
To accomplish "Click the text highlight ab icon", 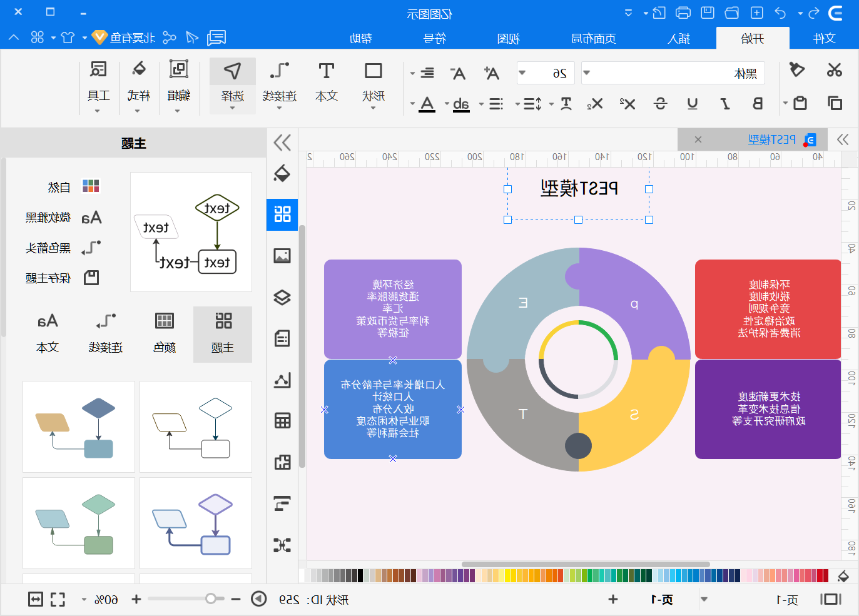I will pyautogui.click(x=461, y=104).
